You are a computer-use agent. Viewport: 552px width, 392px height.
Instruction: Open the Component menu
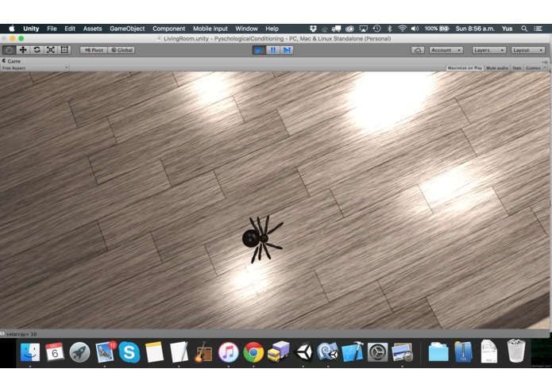[x=168, y=29]
